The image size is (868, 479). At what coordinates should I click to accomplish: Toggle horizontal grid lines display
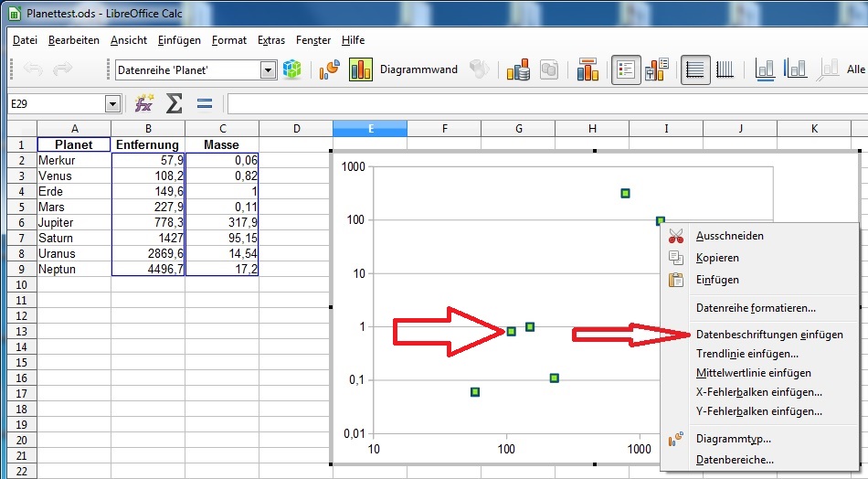coord(696,69)
